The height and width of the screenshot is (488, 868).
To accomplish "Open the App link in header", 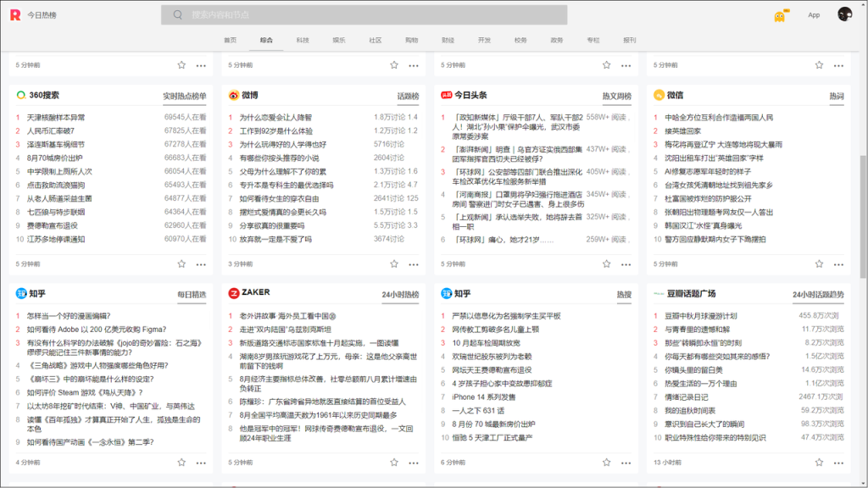I will point(814,15).
